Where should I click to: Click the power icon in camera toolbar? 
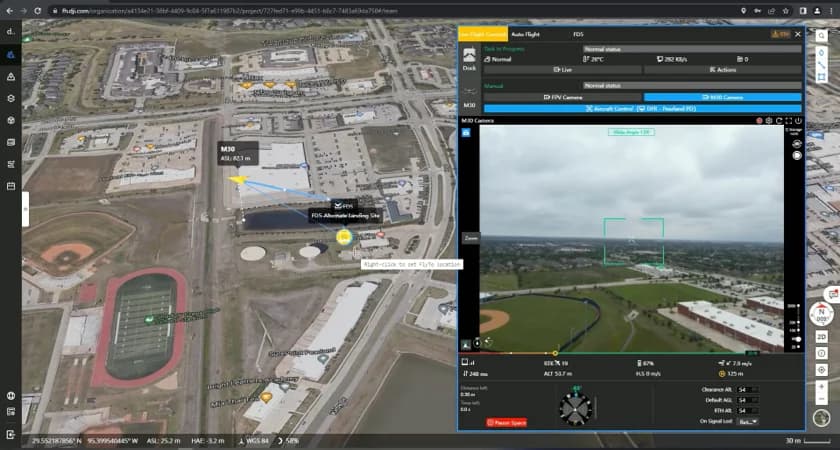coord(799,120)
